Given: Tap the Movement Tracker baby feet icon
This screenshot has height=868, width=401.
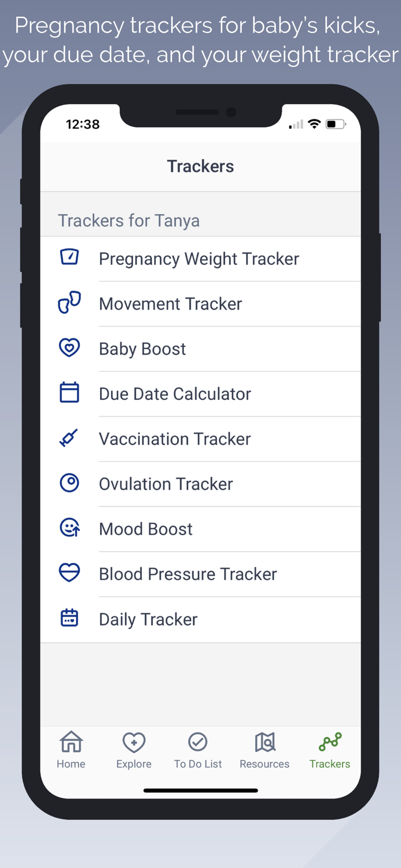Looking at the screenshot, I should click(x=69, y=303).
